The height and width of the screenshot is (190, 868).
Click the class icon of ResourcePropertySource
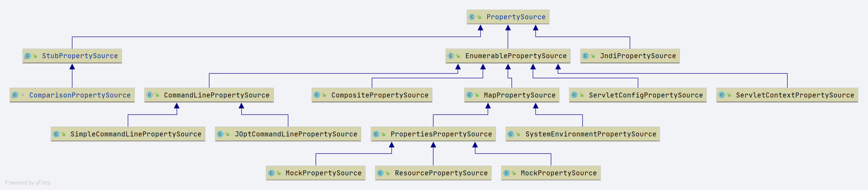[380, 173]
